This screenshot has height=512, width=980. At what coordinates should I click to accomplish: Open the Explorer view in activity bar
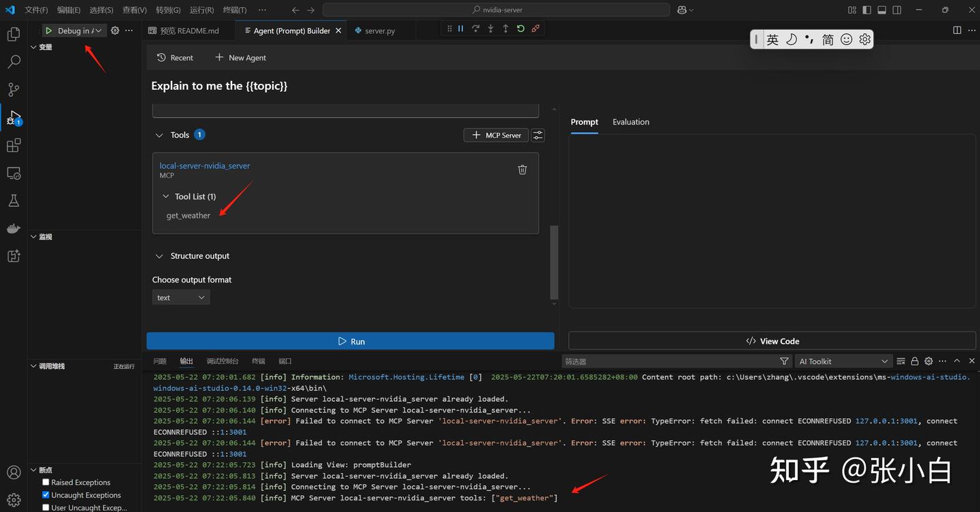(x=14, y=34)
